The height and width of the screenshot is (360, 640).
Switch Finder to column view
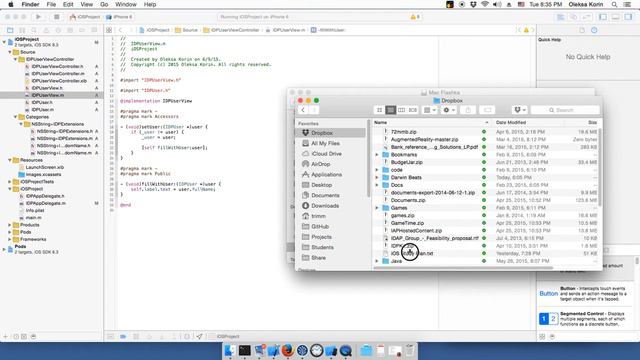(402, 110)
